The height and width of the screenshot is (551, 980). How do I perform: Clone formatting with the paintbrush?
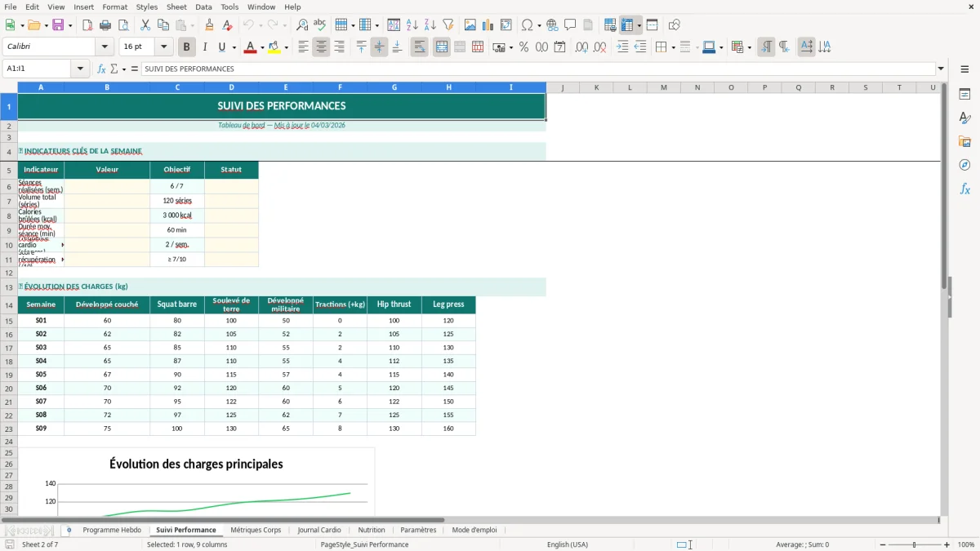pyautogui.click(x=210, y=25)
